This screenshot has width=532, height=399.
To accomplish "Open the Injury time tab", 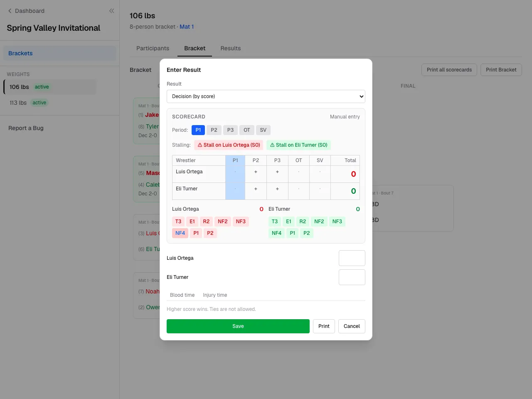I will [215, 295].
